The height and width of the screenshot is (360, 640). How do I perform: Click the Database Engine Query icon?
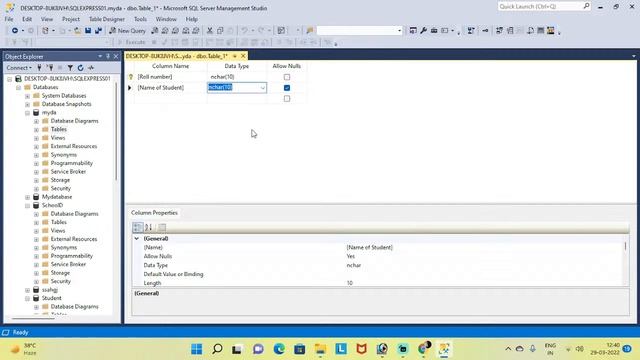tap(154, 31)
